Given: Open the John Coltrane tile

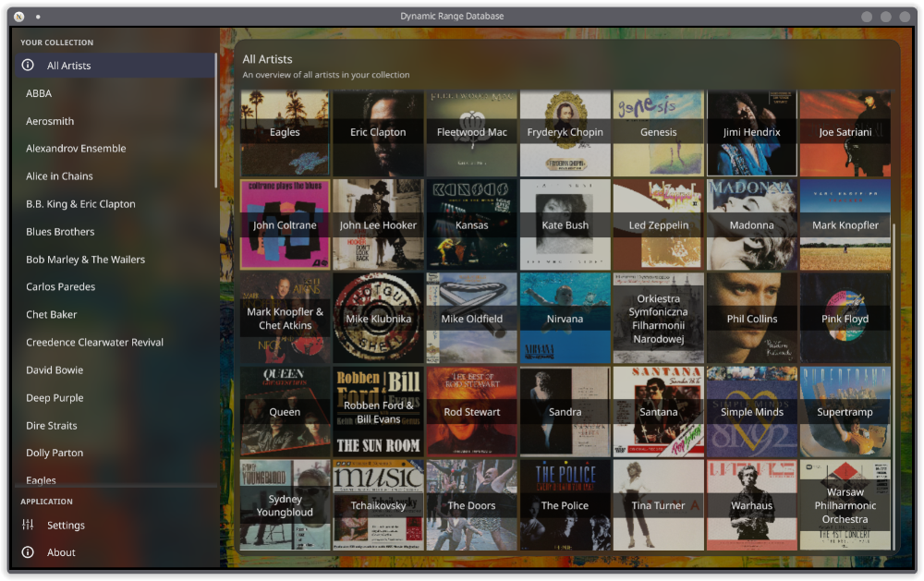Looking at the screenshot, I should tap(285, 225).
